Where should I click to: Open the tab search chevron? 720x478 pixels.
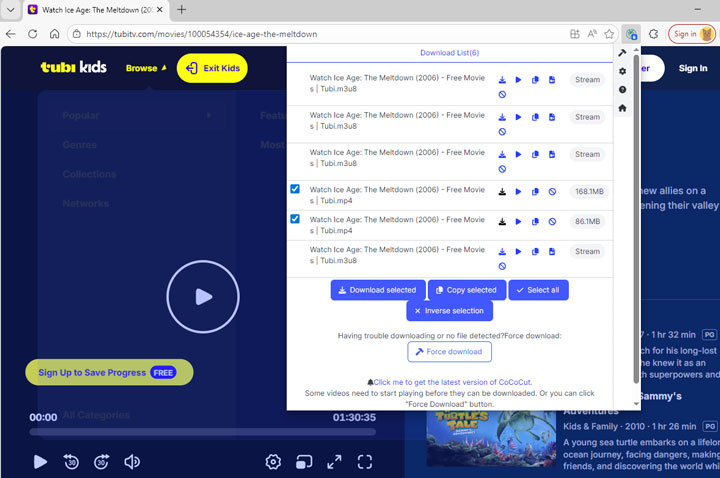(11, 10)
